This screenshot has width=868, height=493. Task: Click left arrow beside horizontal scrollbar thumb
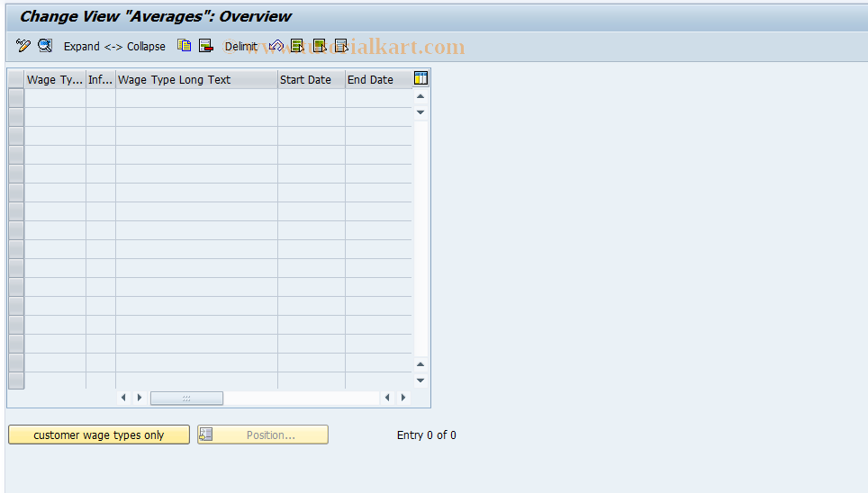coord(123,398)
